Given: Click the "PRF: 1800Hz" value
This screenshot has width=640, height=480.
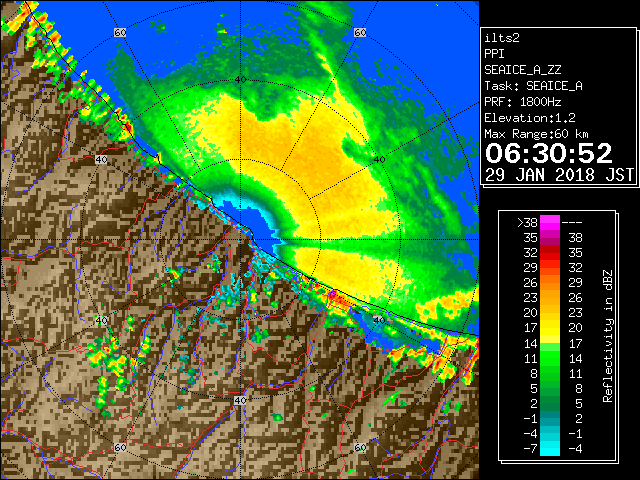Looking at the screenshot, I should pyautogui.click(x=522, y=102).
